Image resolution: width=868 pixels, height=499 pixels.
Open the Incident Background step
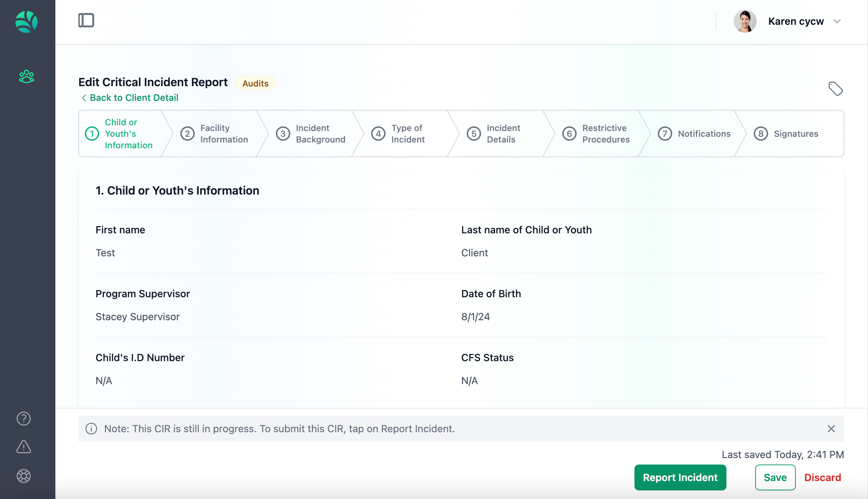[x=311, y=134]
